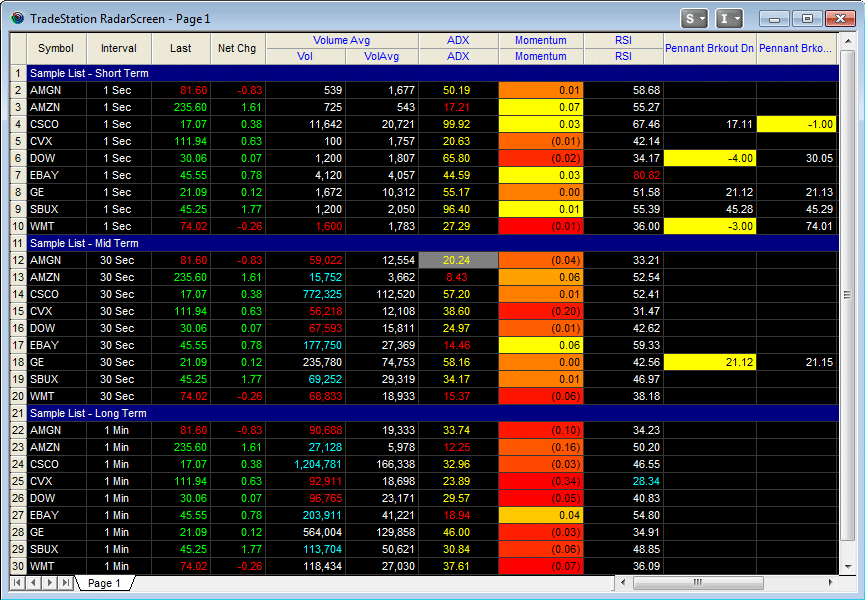Click the TradeStation logo icon in title bar
This screenshot has height=600, width=865.
click(x=16, y=18)
